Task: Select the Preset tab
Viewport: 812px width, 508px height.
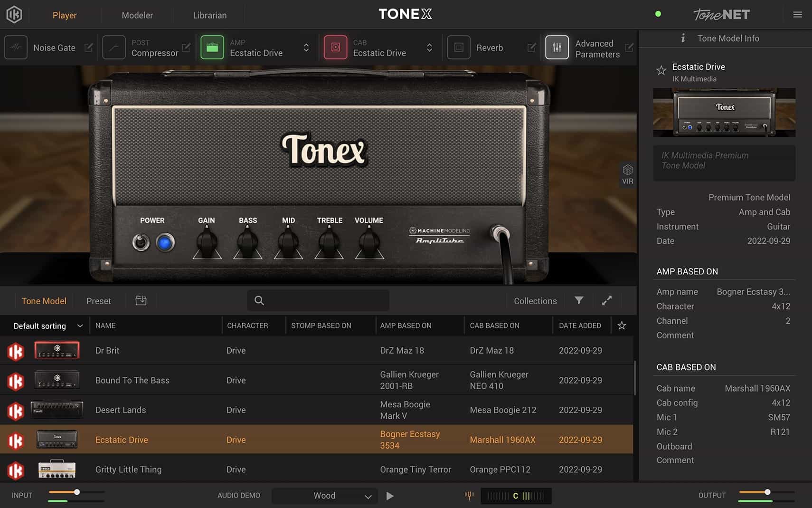Action: point(99,301)
